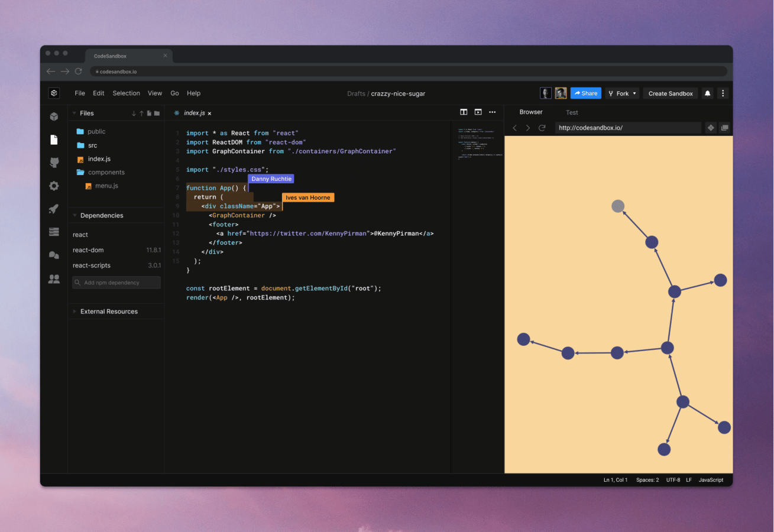Screen dimensions: 774x532
Task: Open the Server control sidebar panel
Action: tap(54, 232)
